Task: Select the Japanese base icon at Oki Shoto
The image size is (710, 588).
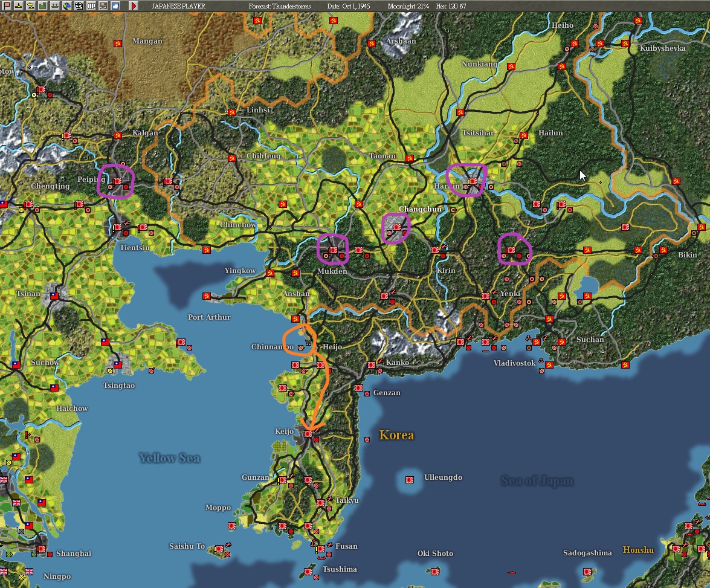Action: (435, 572)
